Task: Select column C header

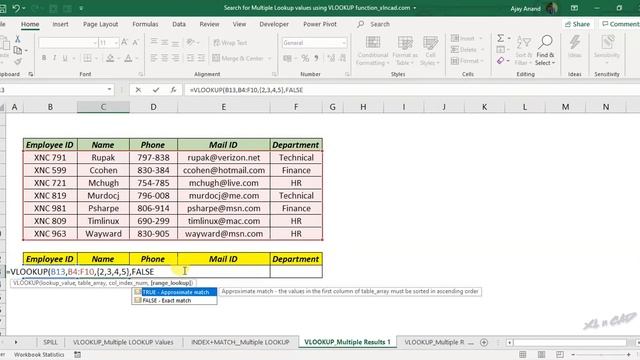Action: (x=103, y=107)
